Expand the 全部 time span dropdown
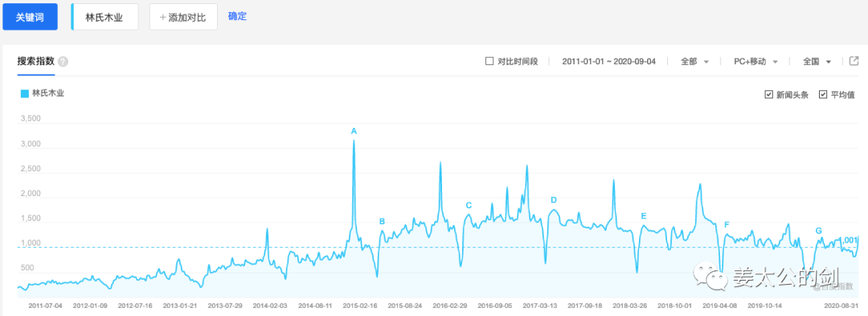Viewport: 868px width, 316px height. click(x=694, y=61)
